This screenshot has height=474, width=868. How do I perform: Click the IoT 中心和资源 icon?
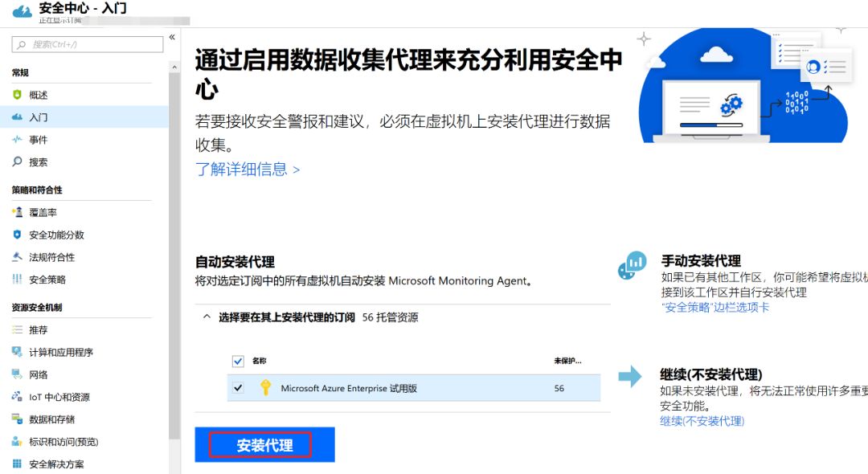(x=17, y=397)
